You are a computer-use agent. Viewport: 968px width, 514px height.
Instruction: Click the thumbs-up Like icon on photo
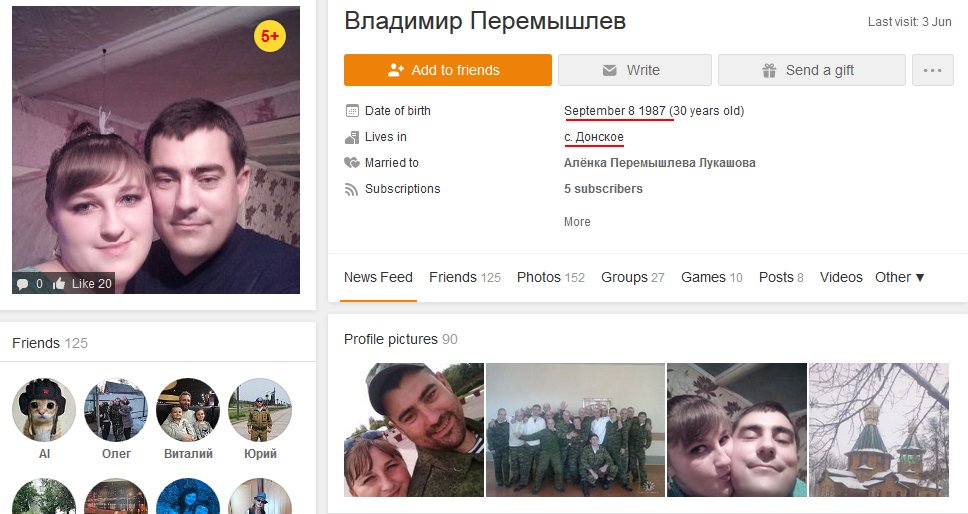click(59, 284)
